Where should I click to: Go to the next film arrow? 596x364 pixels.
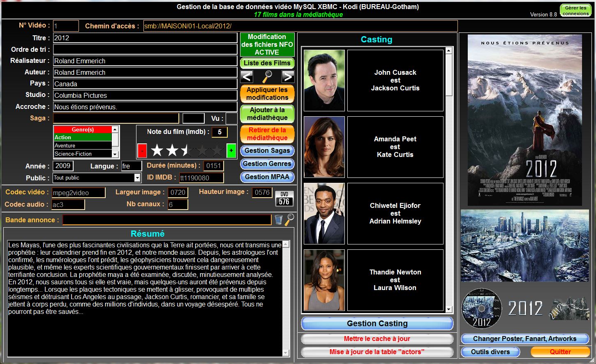[288, 76]
